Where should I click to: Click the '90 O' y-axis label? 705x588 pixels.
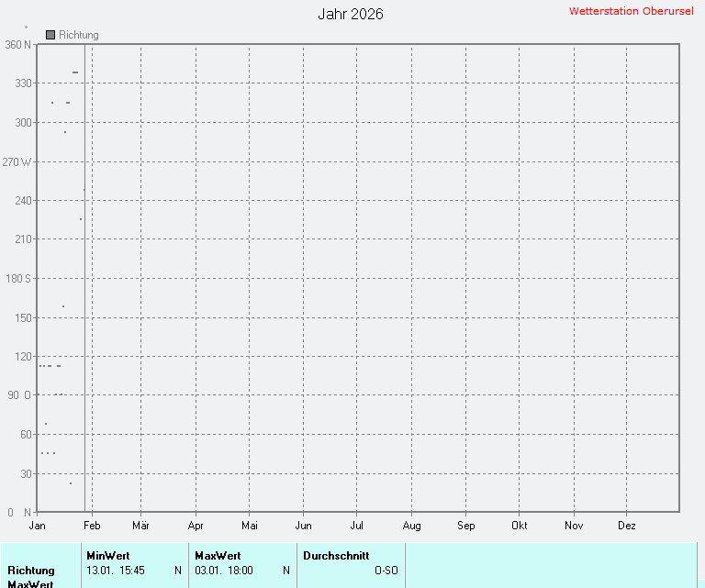[19, 394]
